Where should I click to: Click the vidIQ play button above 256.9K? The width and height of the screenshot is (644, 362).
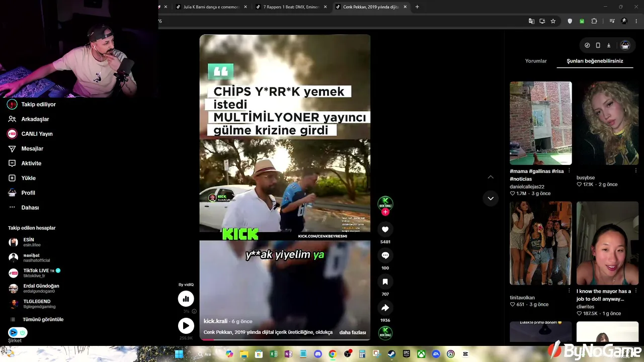(186, 326)
